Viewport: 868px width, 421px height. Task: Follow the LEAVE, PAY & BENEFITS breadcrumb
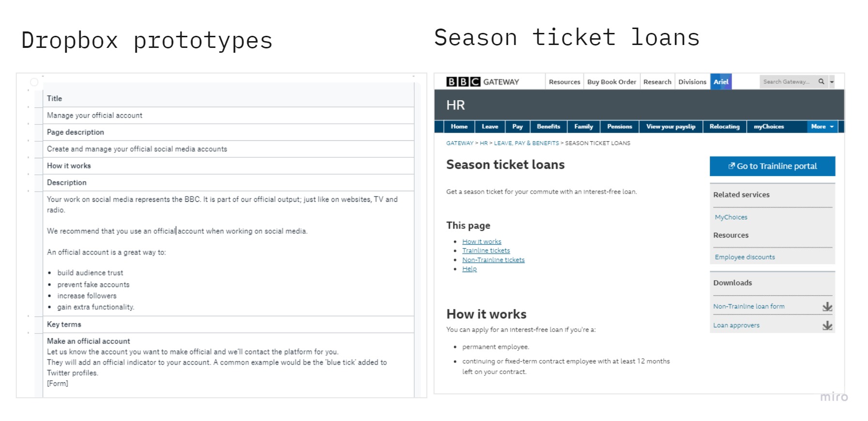525,143
